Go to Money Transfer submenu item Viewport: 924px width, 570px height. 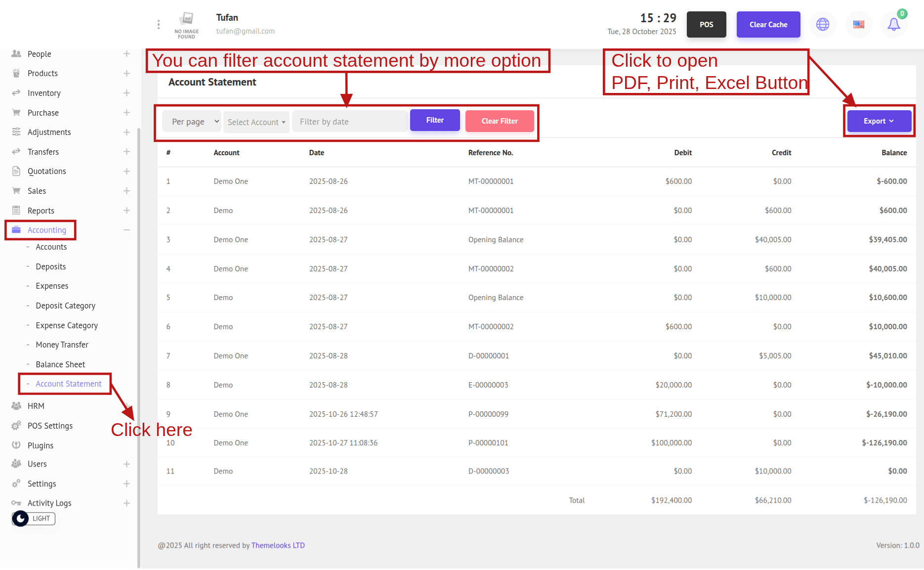click(x=62, y=345)
